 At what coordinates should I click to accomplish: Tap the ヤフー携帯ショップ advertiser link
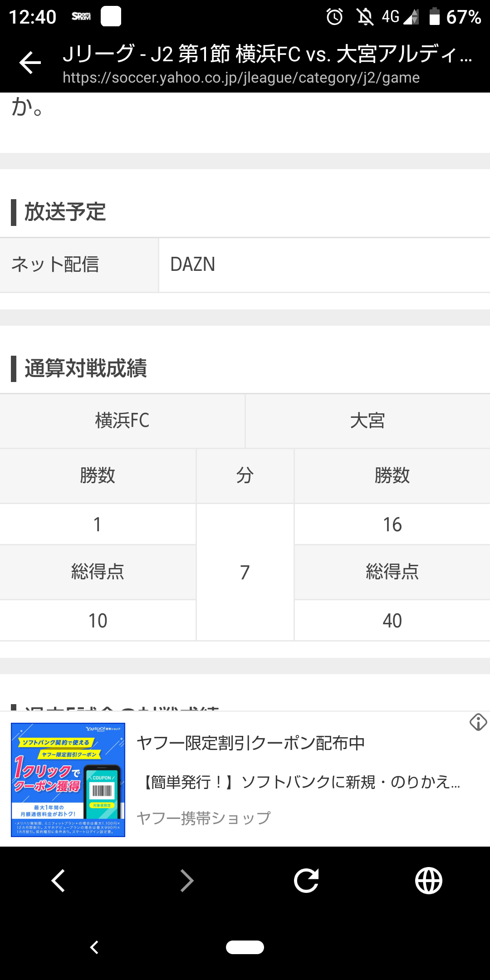coord(204,818)
